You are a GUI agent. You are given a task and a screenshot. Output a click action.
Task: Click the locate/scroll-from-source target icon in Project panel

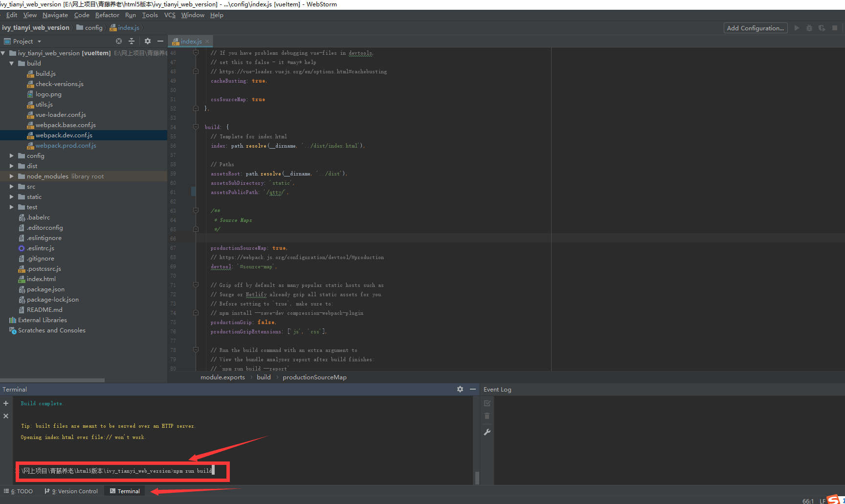119,41
